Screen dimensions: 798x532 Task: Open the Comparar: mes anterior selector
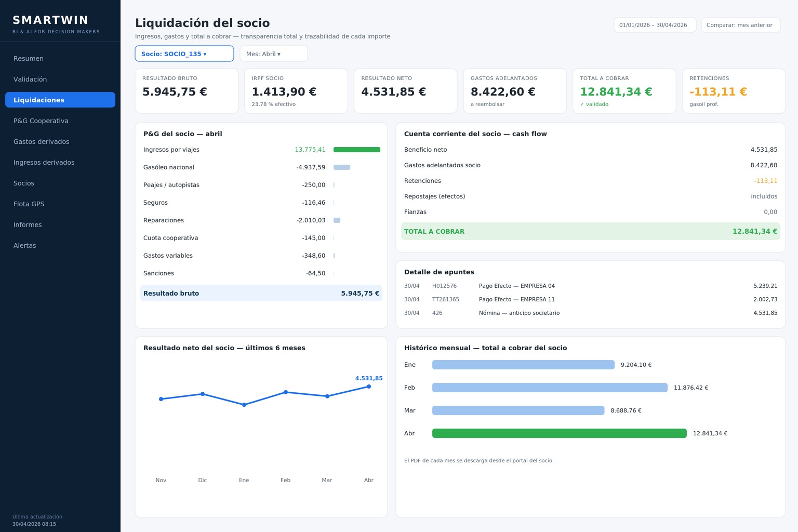(740, 25)
